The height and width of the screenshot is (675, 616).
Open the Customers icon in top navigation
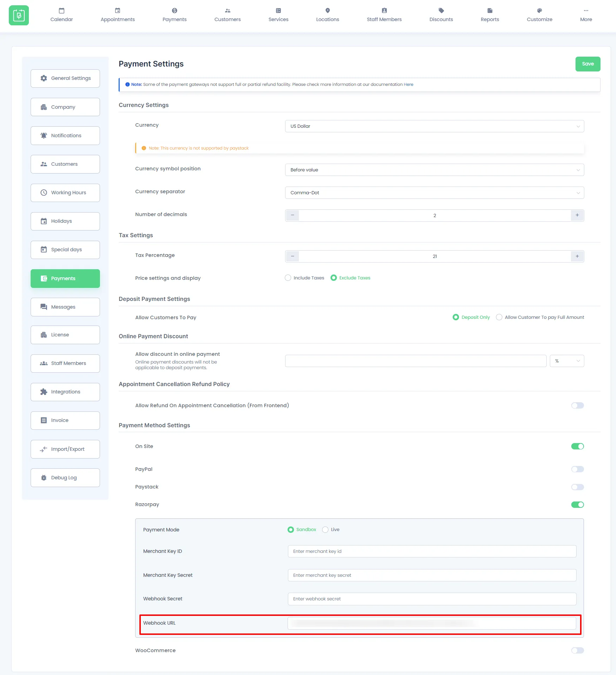coord(228,11)
